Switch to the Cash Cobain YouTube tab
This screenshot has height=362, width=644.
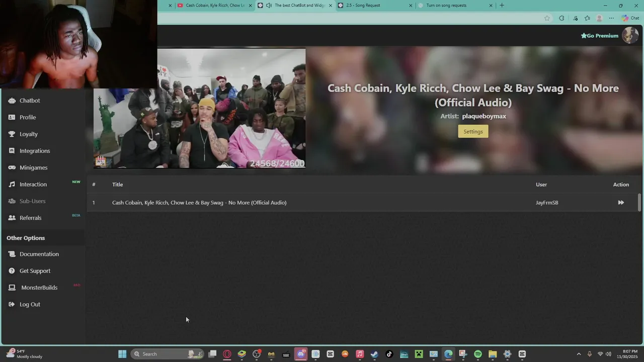pyautogui.click(x=215, y=6)
